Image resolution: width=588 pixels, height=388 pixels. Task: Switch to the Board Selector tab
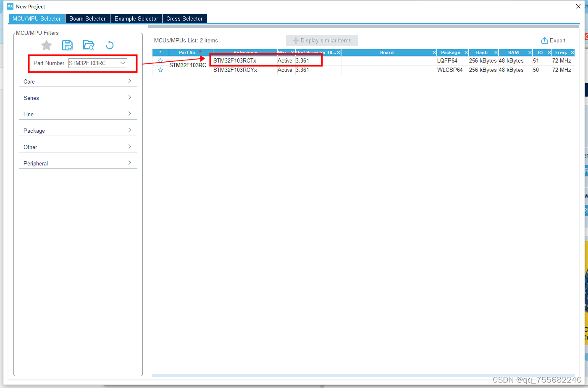(x=87, y=18)
